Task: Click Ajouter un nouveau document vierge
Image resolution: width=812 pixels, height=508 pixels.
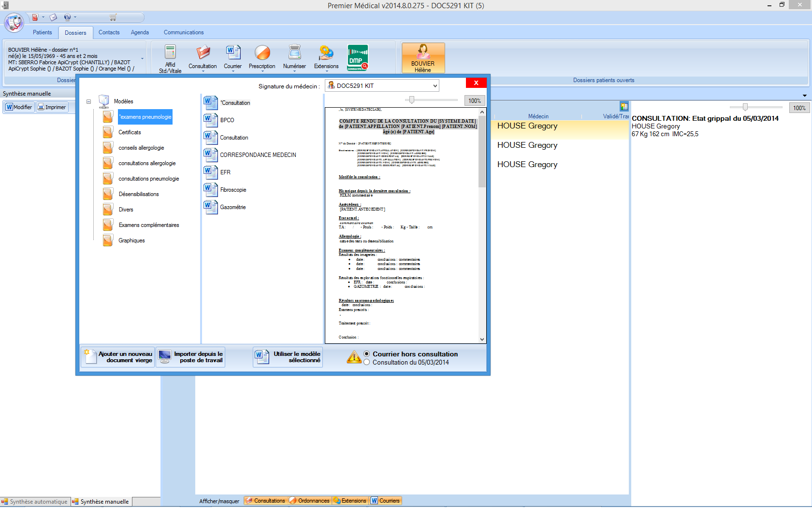Action: (118, 357)
